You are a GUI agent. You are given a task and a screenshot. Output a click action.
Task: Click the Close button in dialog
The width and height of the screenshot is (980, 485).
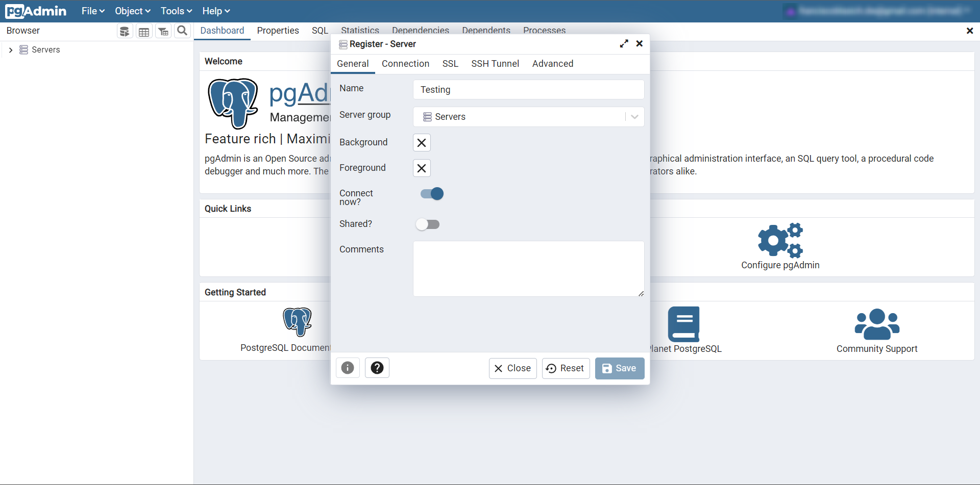pyautogui.click(x=512, y=368)
